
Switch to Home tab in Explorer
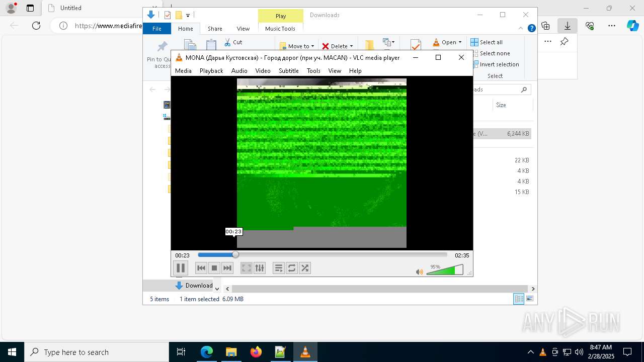(186, 29)
